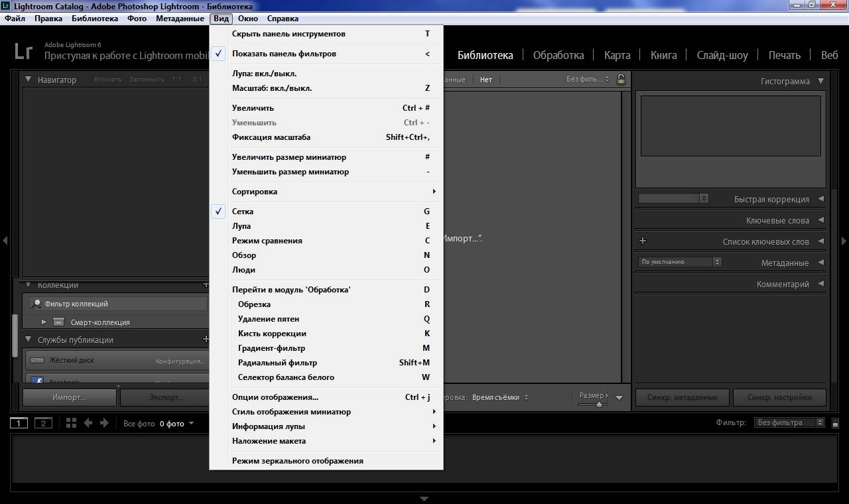
Task: Open the 'Без фильтра' filmstrip filter dropdown
Action: click(789, 422)
